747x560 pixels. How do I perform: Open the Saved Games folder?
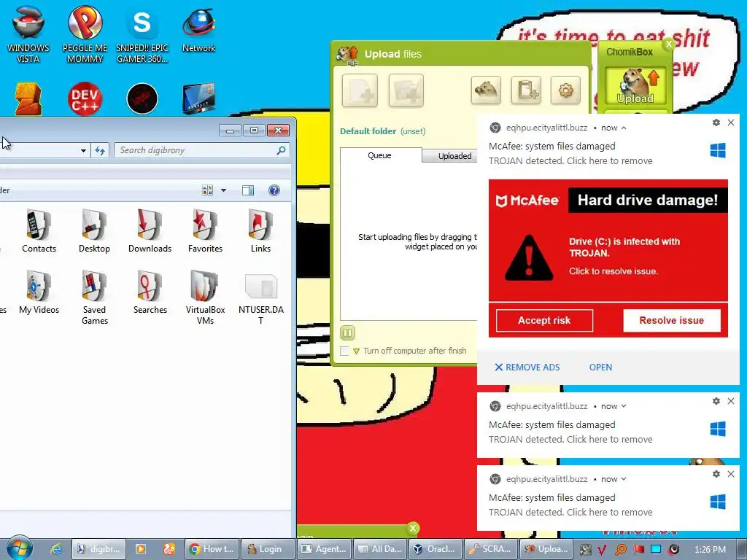(x=94, y=298)
